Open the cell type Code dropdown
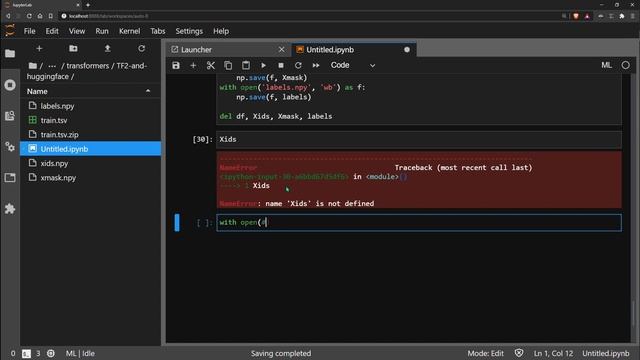 pyautogui.click(x=353, y=65)
